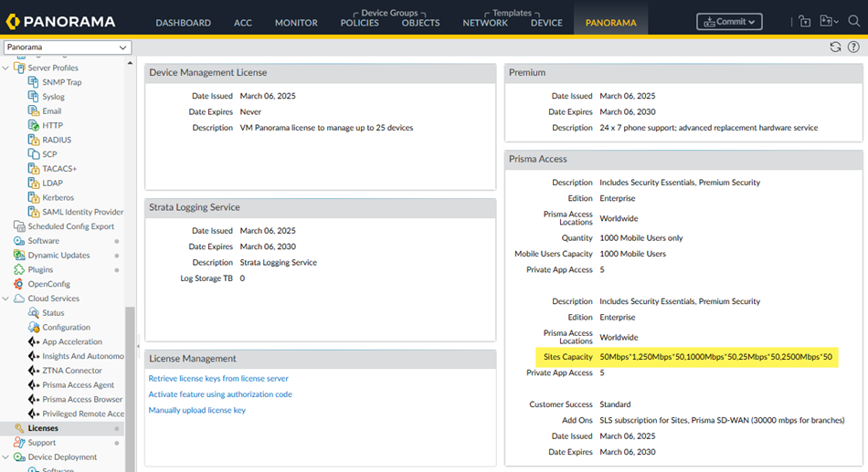Open the Commit dropdown menu
This screenshot has height=472, width=868.
pyautogui.click(x=729, y=22)
